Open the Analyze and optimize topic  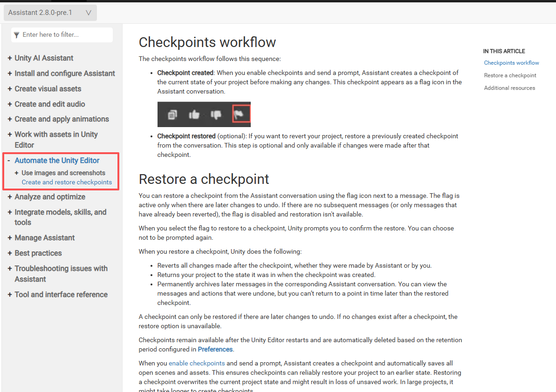pyautogui.click(x=50, y=197)
